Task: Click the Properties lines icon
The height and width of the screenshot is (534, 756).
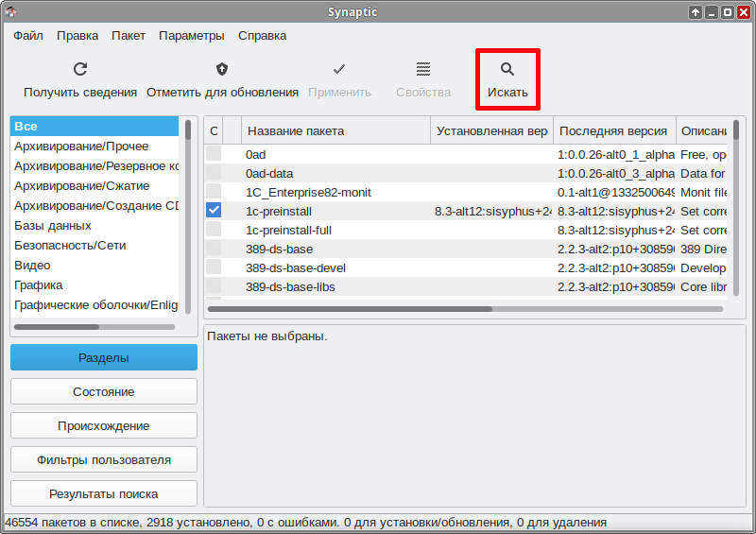Action: [x=423, y=69]
